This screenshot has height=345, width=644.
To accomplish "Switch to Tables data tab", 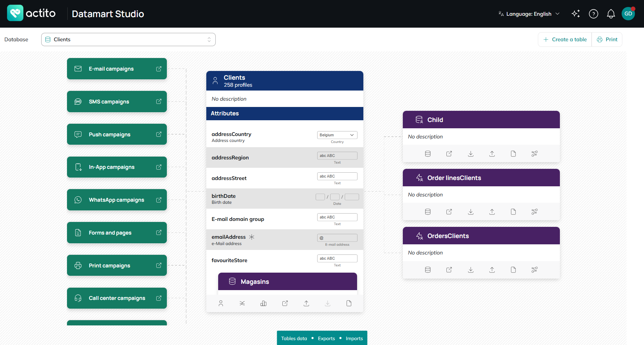I will pos(294,338).
